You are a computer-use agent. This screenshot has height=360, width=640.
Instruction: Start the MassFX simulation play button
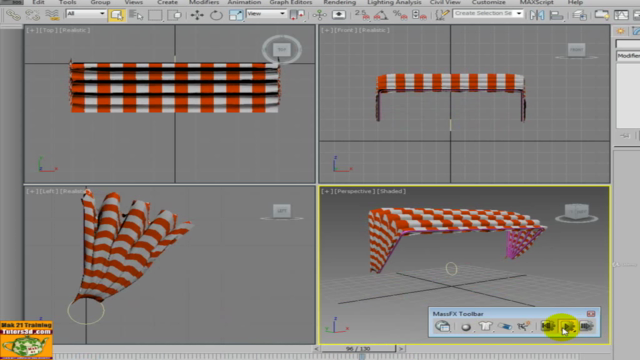coord(568,327)
